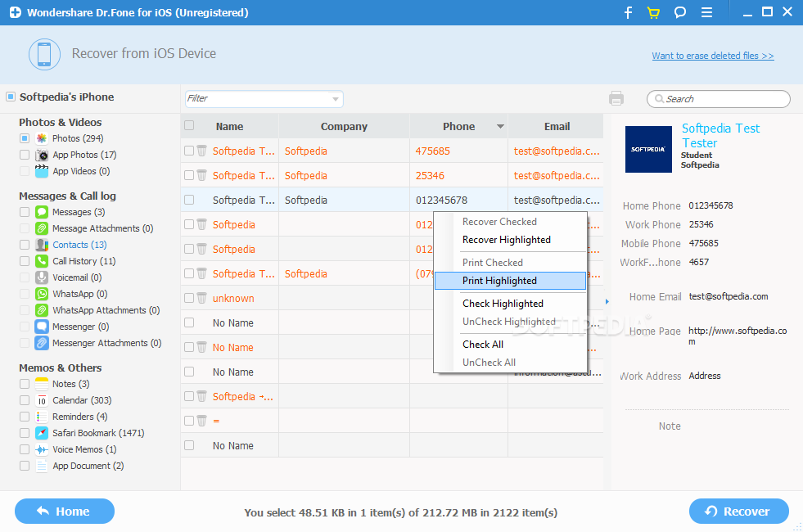Click the Voicemail microphone icon
The width and height of the screenshot is (803, 532).
pos(42,277)
